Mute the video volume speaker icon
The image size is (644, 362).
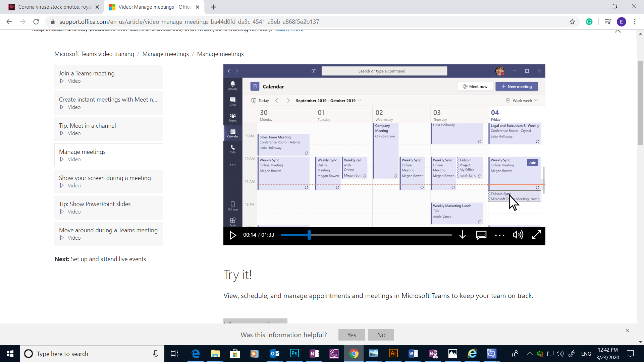point(518,235)
